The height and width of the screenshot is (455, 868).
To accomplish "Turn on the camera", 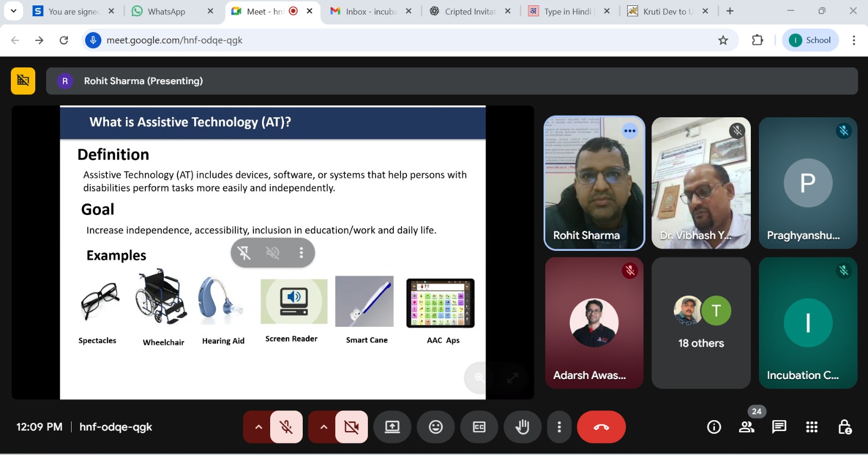I will point(352,427).
